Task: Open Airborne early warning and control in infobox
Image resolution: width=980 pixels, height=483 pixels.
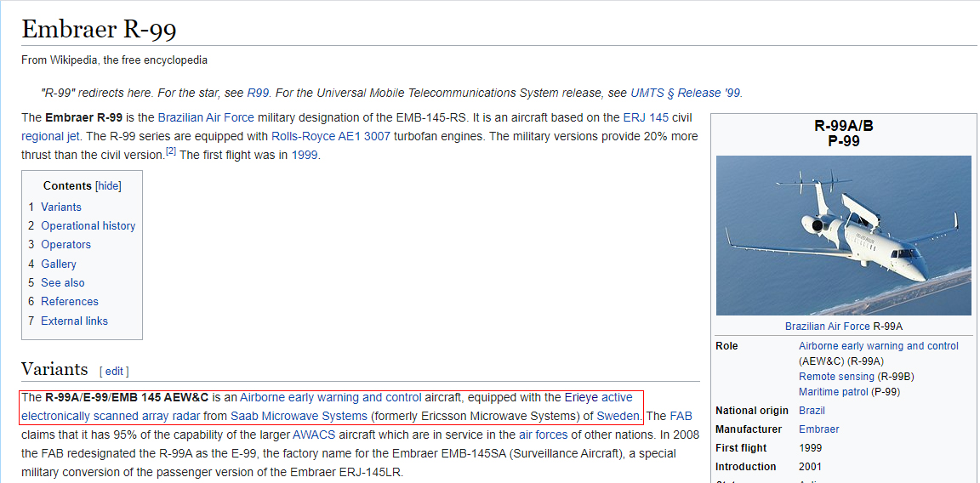Action: [x=878, y=345]
